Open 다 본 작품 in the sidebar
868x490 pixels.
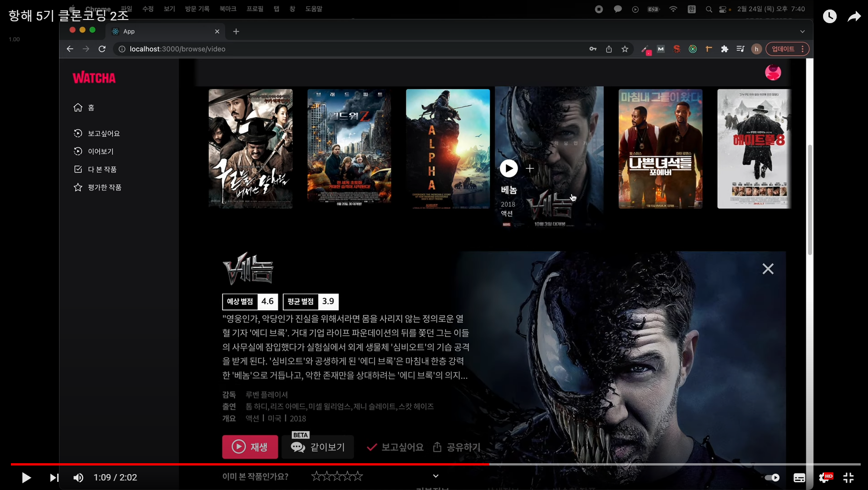(x=95, y=169)
